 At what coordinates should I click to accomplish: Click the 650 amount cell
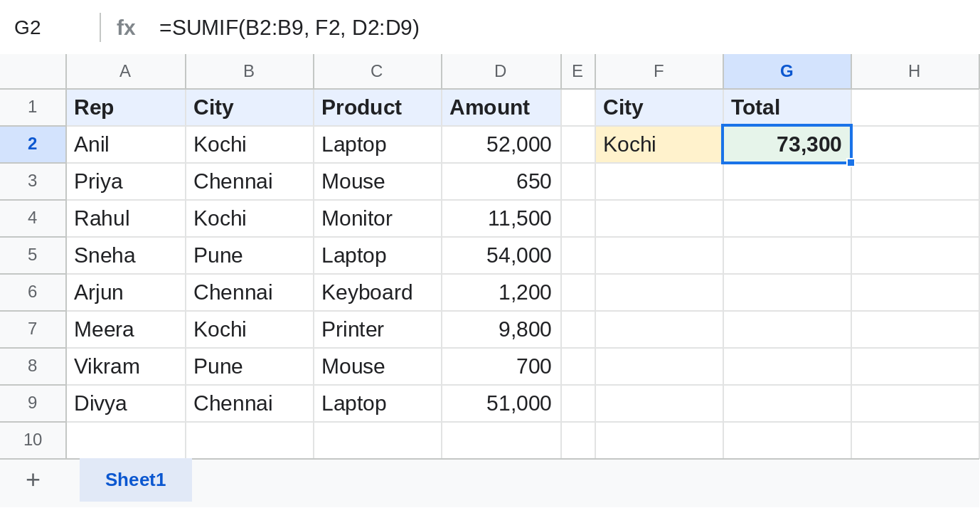501,181
